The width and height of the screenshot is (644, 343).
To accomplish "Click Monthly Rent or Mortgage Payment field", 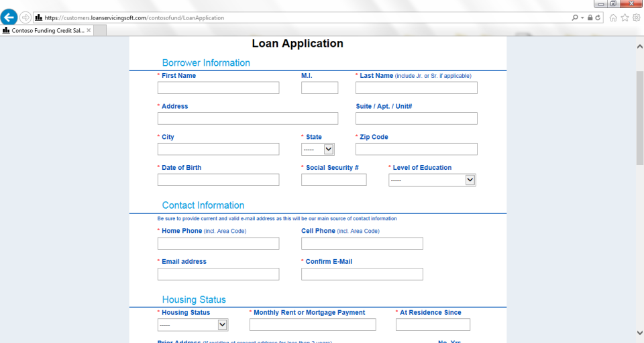I will (313, 324).
